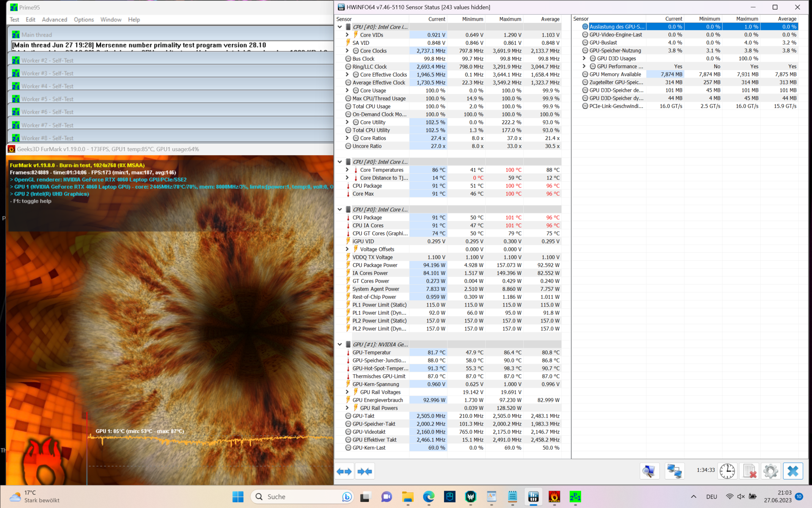Open the Advanced menu in Prime95

(x=54, y=19)
